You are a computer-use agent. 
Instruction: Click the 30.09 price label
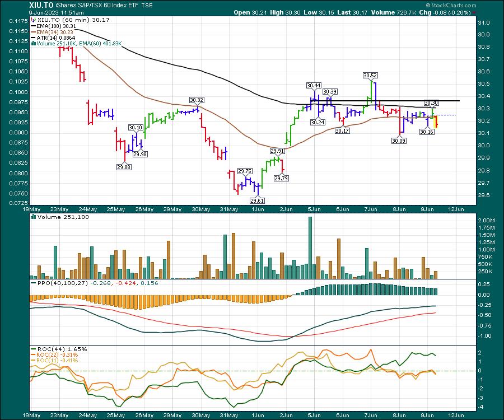point(399,141)
